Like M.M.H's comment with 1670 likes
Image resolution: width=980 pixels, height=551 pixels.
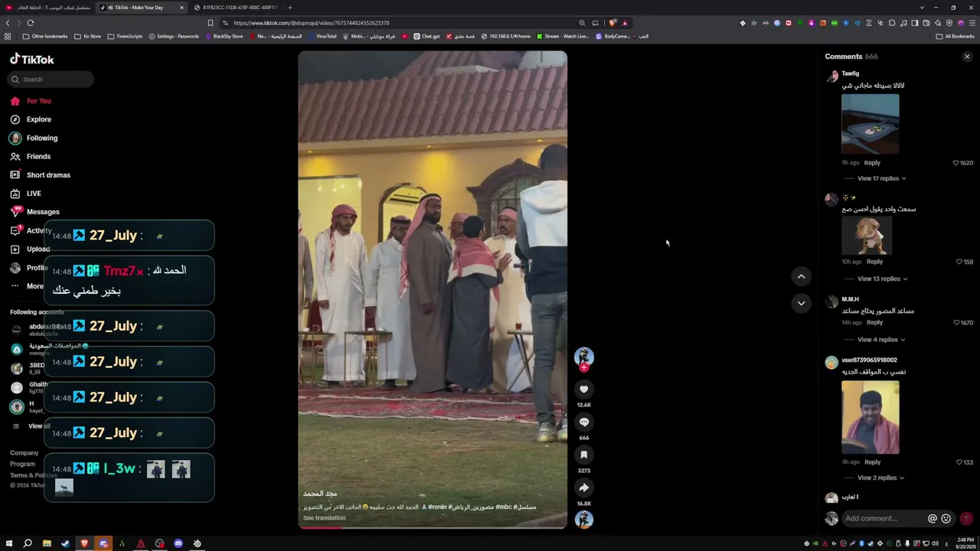[x=955, y=323]
